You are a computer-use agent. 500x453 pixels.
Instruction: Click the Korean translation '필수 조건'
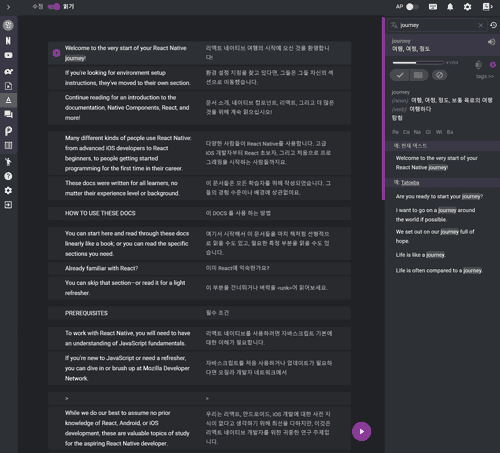point(217,313)
